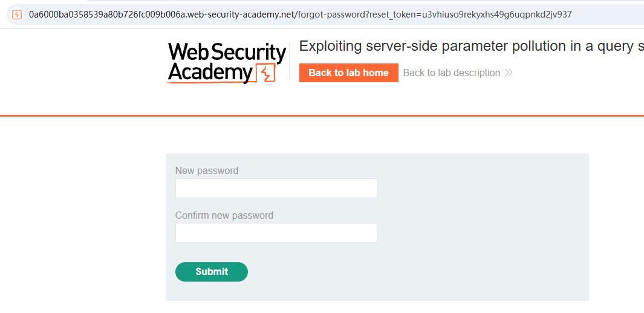The height and width of the screenshot is (313, 644).
Task: Click the New password label text
Action: coord(207,170)
